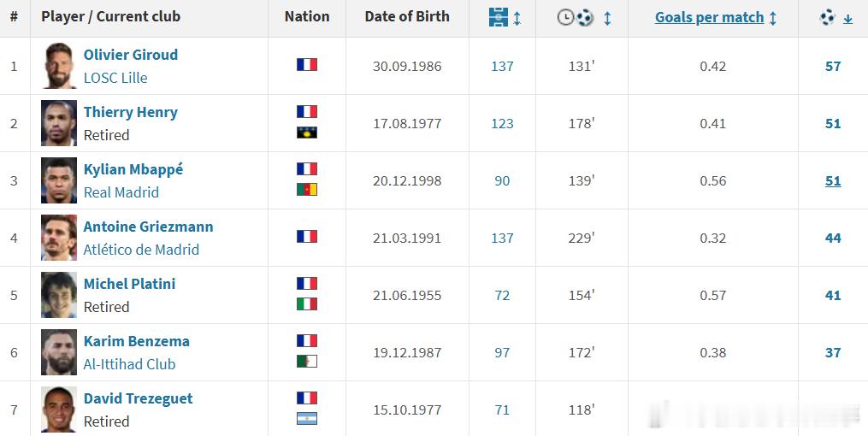Click the Algeria flag beside Benzema
This screenshot has width=868, height=436.
[x=307, y=362]
